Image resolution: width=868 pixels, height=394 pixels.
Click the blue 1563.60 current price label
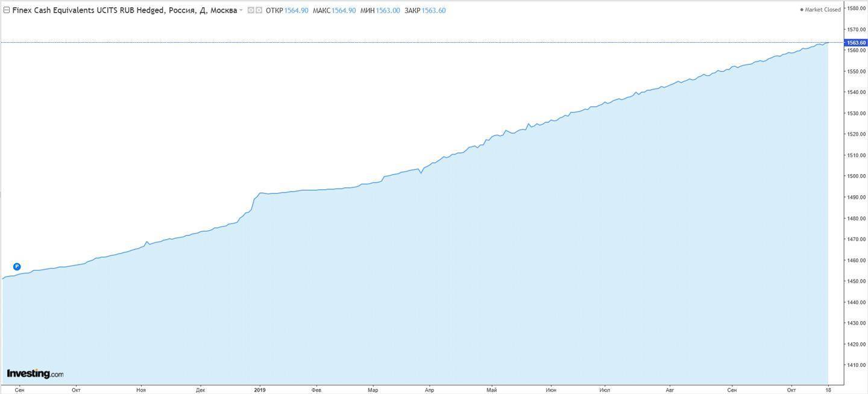[856, 43]
